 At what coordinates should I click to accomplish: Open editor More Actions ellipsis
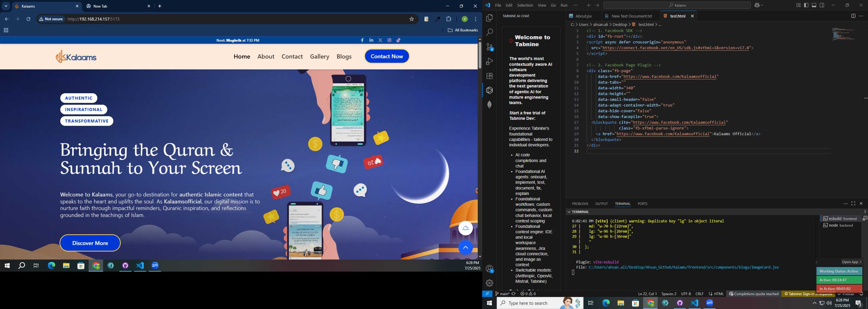click(861, 16)
